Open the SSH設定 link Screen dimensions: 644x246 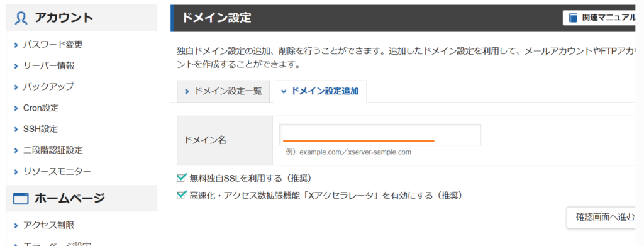coord(40,129)
